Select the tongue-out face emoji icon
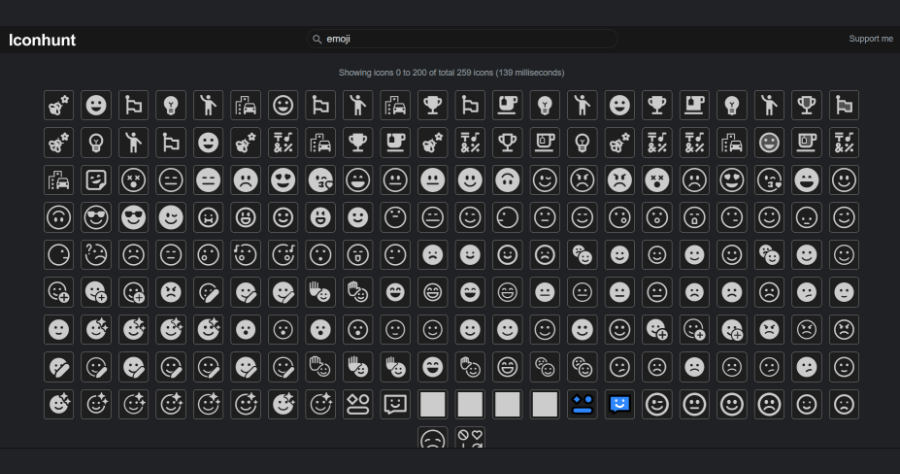The height and width of the screenshot is (474, 900). [358, 255]
